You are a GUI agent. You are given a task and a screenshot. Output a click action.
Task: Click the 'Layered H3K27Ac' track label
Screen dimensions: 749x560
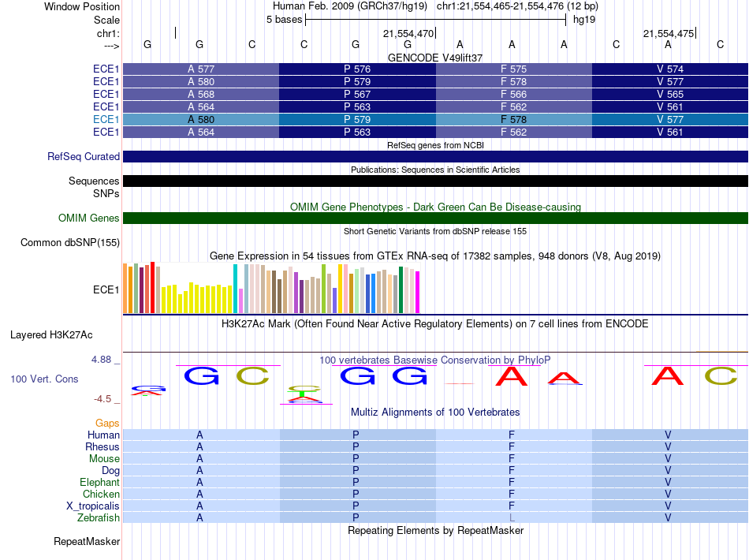(51, 335)
